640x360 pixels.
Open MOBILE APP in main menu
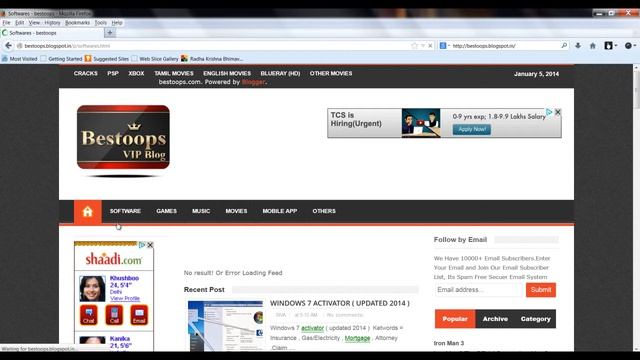click(280, 211)
